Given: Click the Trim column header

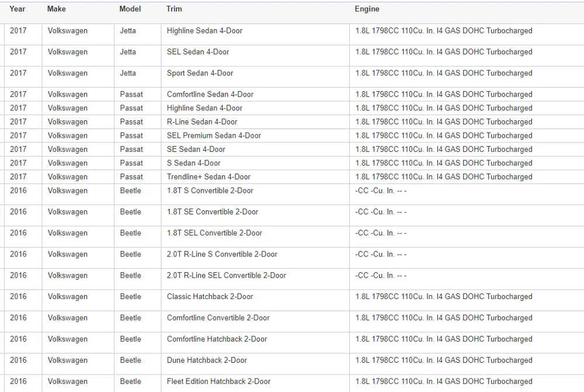Looking at the screenshot, I should [174, 9].
